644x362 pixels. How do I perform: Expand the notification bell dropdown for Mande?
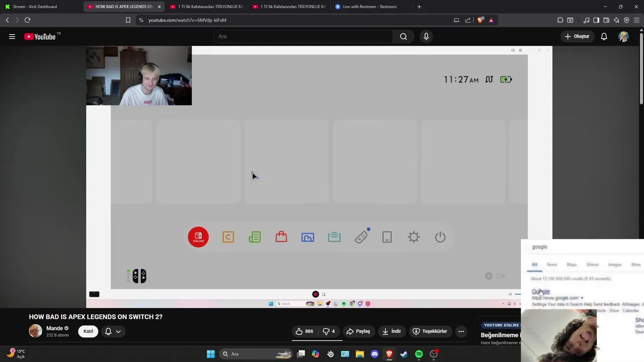[x=113, y=331]
